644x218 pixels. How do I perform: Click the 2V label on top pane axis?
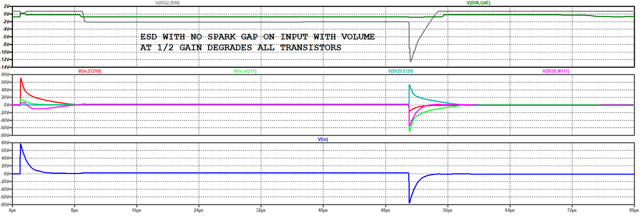point(6,6)
